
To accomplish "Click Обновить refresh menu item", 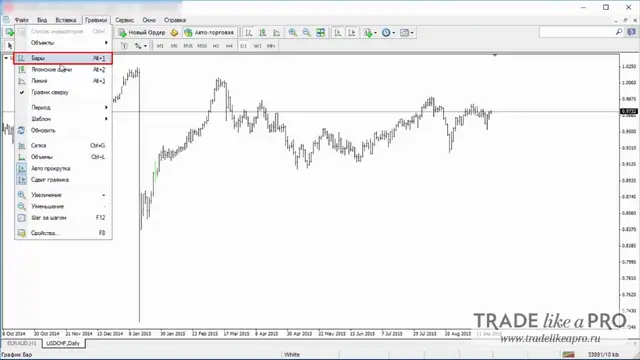I will (x=63, y=131).
